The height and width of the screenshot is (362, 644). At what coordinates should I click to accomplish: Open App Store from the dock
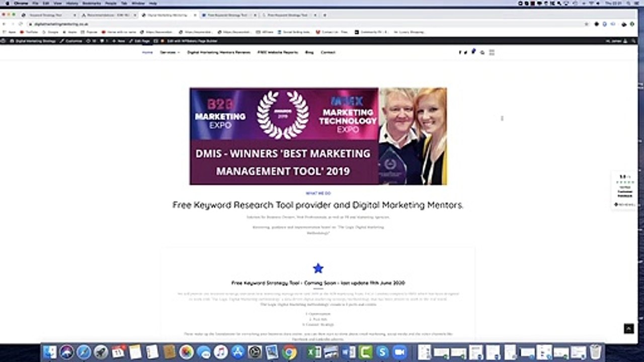click(237, 352)
